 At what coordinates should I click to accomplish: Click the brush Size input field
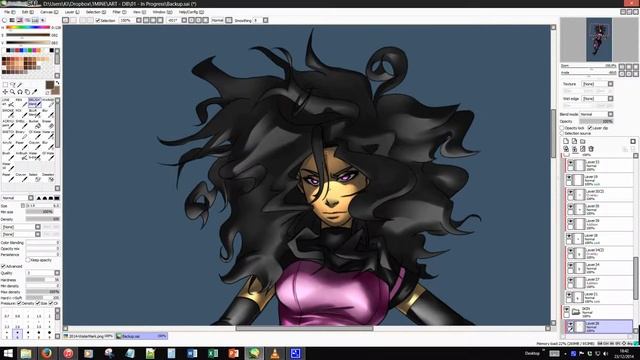pos(42,206)
